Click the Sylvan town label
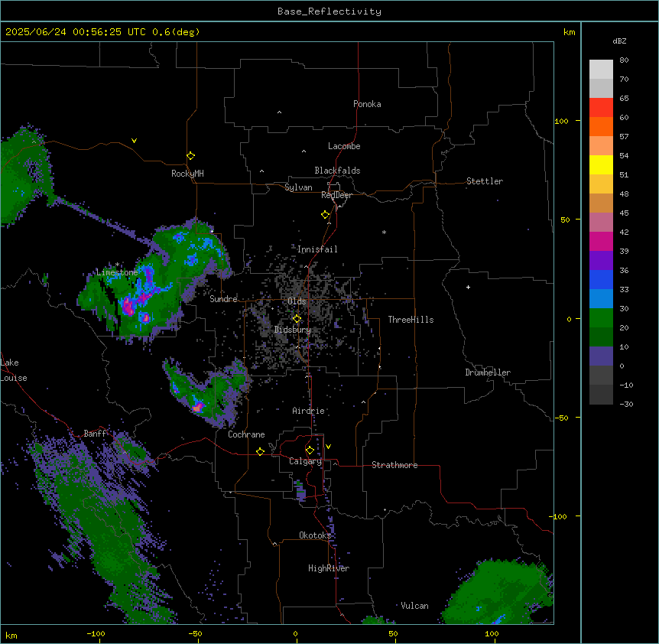 click(298, 187)
